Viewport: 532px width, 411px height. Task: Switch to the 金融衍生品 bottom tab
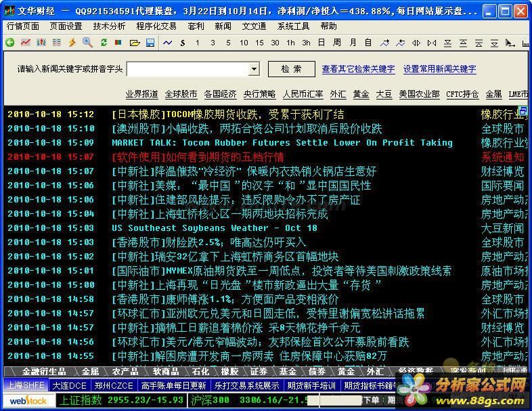pos(44,372)
